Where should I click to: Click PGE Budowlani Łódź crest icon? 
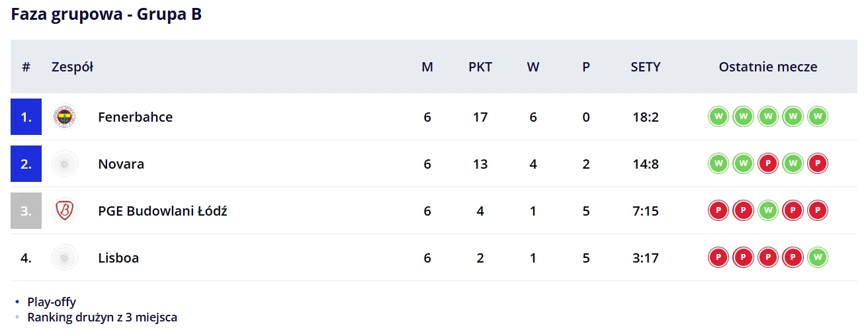65,211
